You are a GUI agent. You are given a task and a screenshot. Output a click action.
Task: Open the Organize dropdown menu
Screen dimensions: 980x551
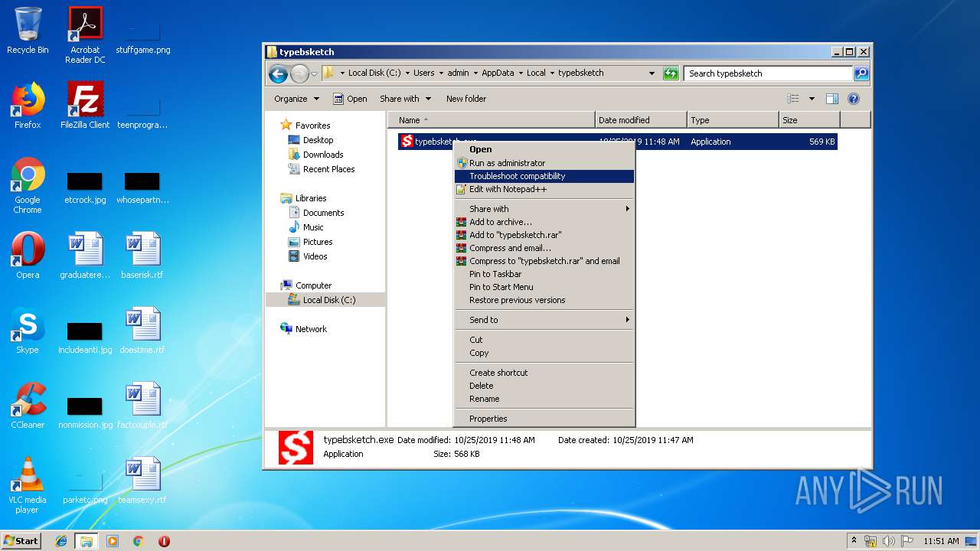(x=296, y=99)
